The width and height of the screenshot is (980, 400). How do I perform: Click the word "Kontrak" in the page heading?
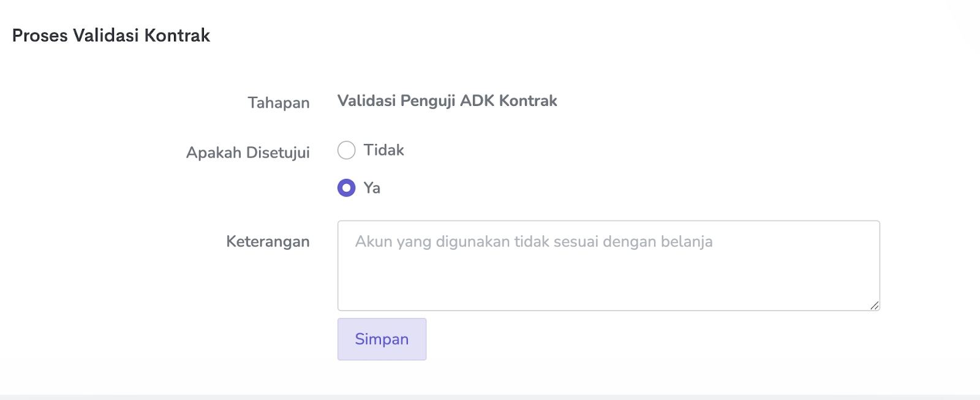click(177, 36)
